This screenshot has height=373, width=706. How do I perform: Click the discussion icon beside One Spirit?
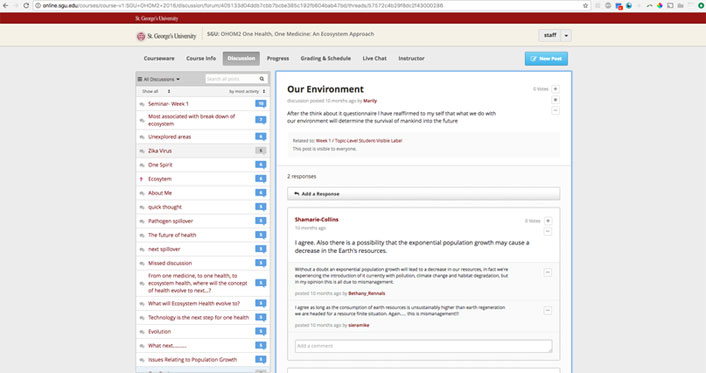142,165
